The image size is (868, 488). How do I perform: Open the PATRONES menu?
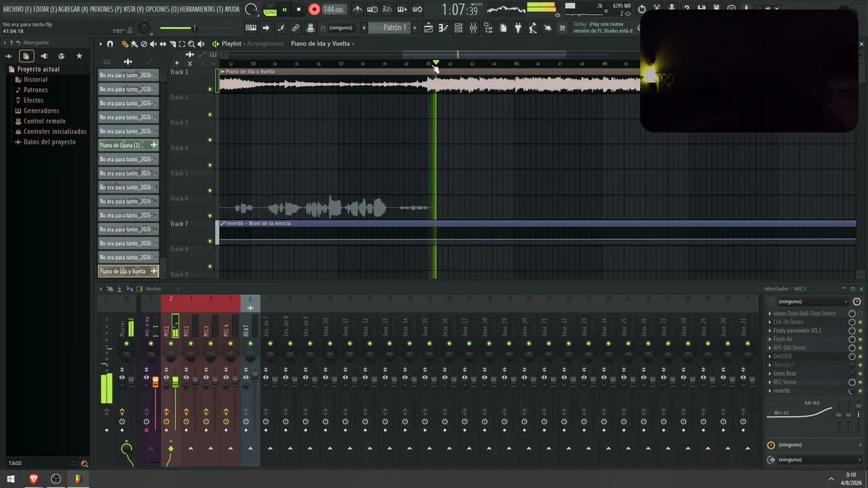[106, 9]
